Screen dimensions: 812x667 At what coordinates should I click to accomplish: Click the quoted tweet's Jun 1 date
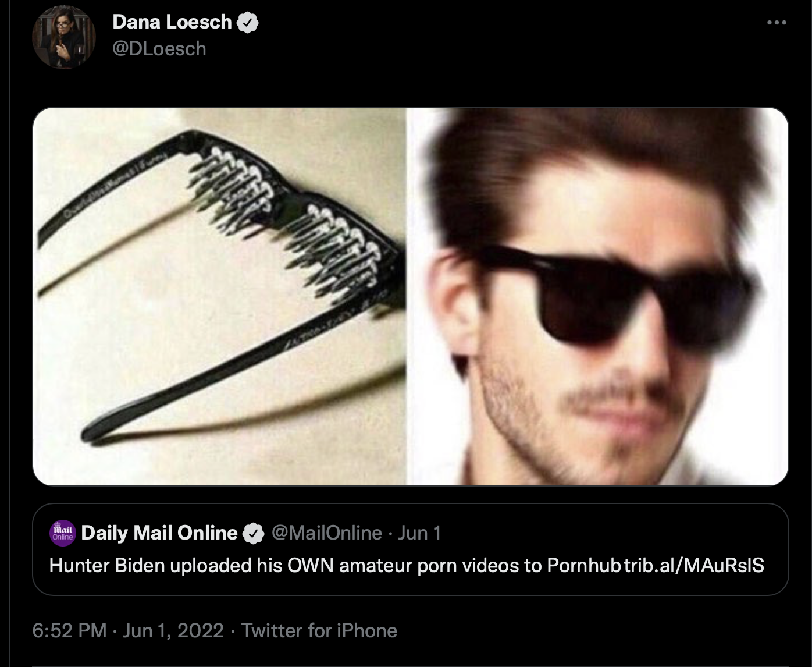point(419,533)
